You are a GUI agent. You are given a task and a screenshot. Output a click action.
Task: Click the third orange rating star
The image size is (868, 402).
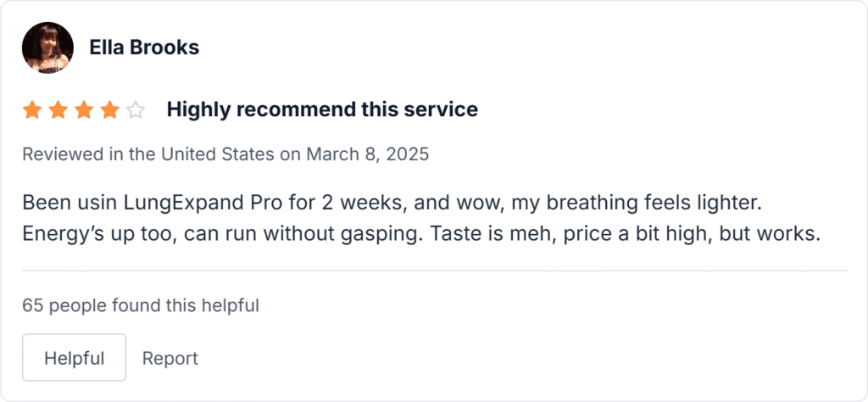coord(84,110)
